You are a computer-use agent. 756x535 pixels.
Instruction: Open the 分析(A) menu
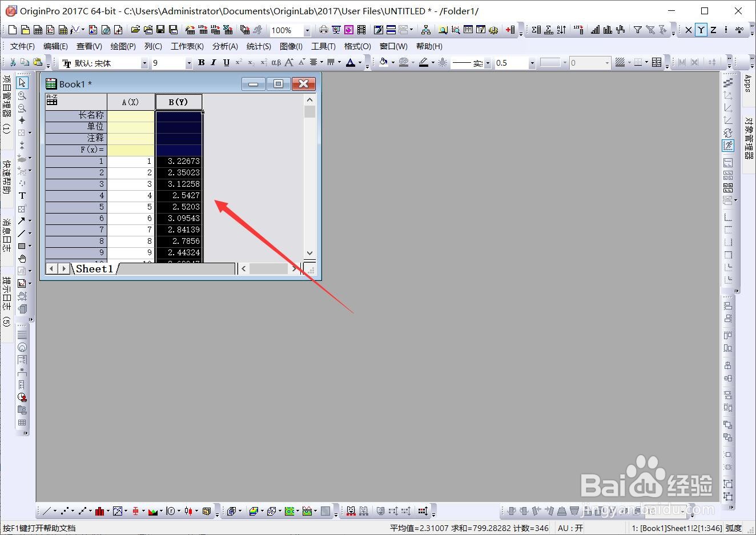[225, 46]
